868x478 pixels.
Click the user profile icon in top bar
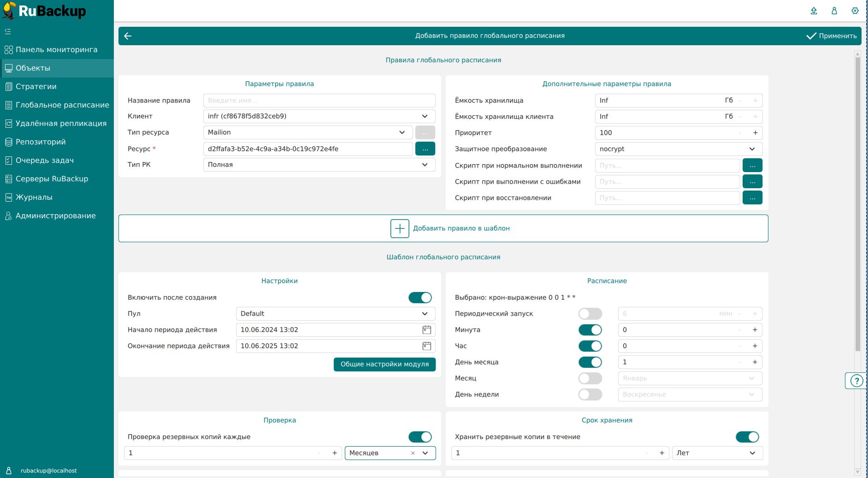click(x=834, y=11)
